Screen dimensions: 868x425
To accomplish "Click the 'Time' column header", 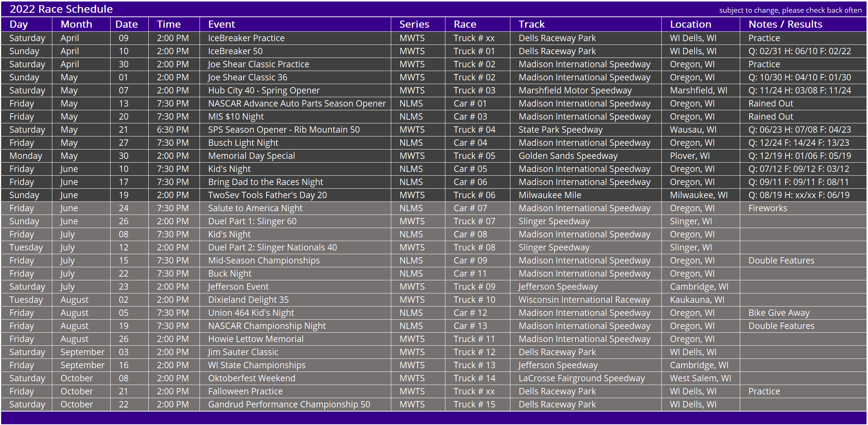I will click(169, 24).
